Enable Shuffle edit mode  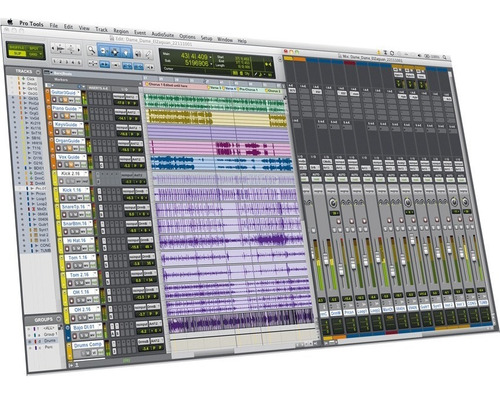[16, 47]
